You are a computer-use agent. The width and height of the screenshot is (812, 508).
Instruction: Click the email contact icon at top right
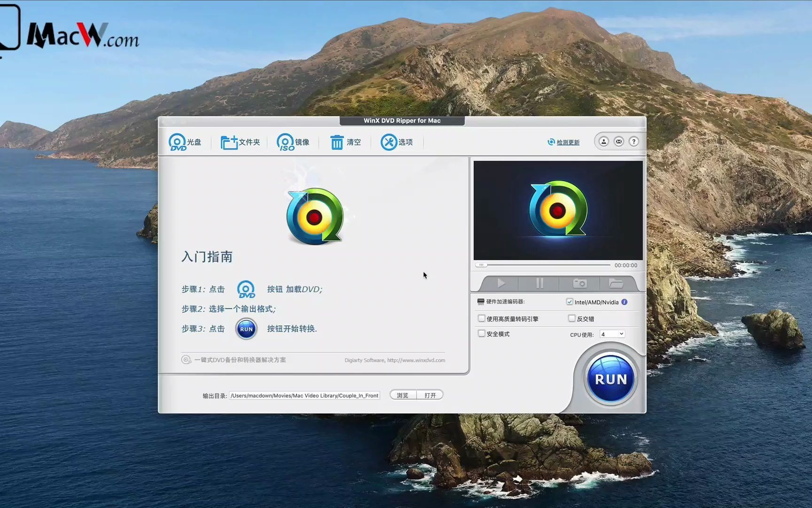click(x=618, y=141)
